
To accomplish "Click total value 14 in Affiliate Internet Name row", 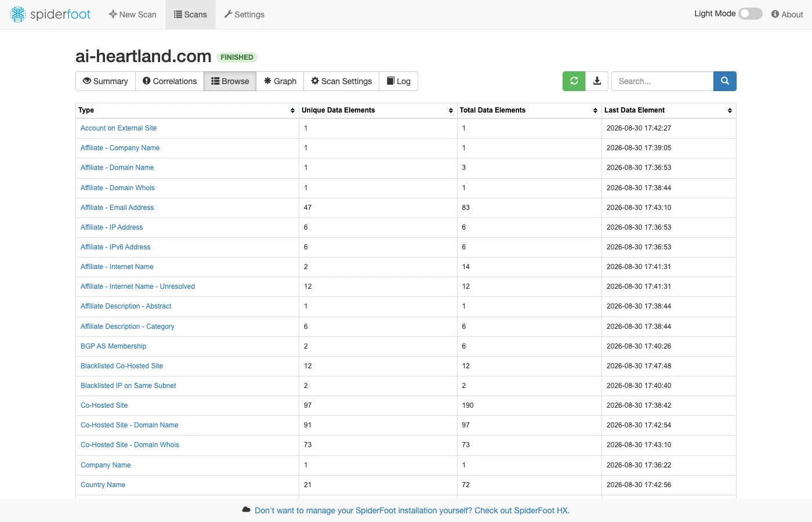I will 466,267.
